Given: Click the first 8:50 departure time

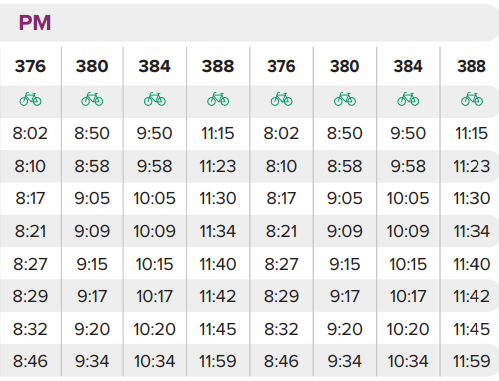Looking at the screenshot, I should coord(92,133).
